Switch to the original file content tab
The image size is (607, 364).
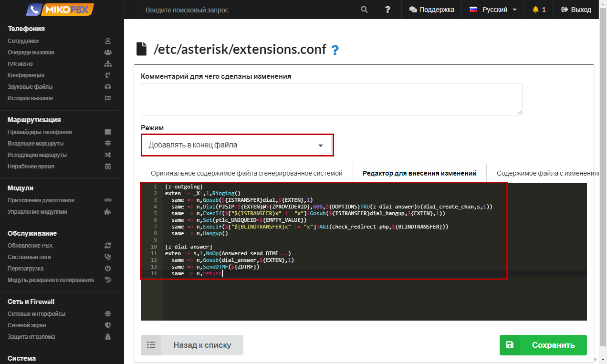(x=247, y=173)
